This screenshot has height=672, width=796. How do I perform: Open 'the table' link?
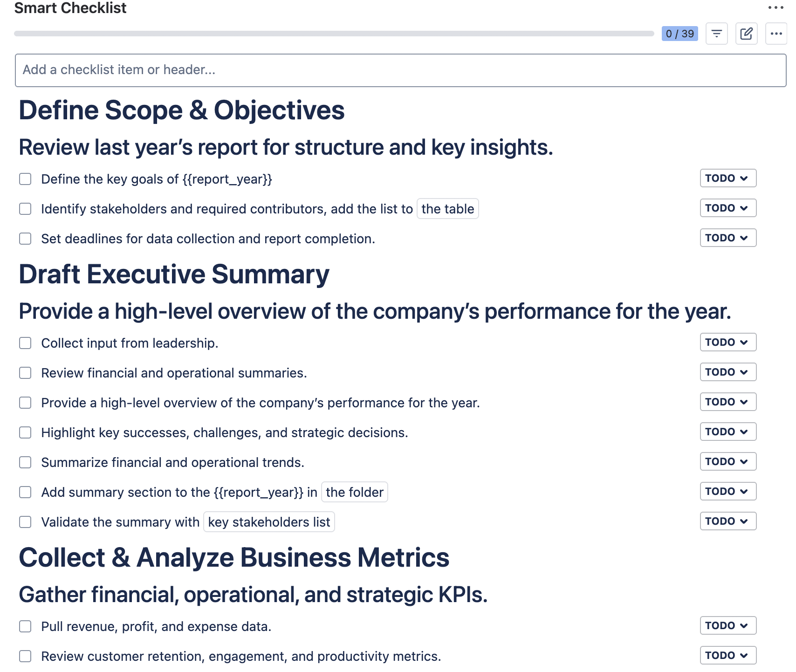click(447, 209)
